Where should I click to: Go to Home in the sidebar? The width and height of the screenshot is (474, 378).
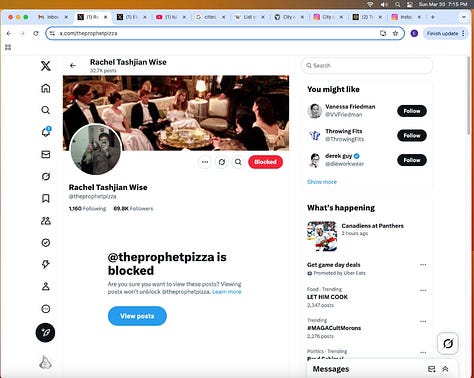(x=46, y=88)
